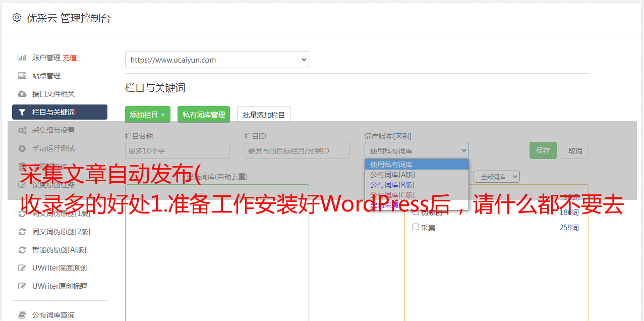Select 公有词库[B版] option in list

[392, 185]
